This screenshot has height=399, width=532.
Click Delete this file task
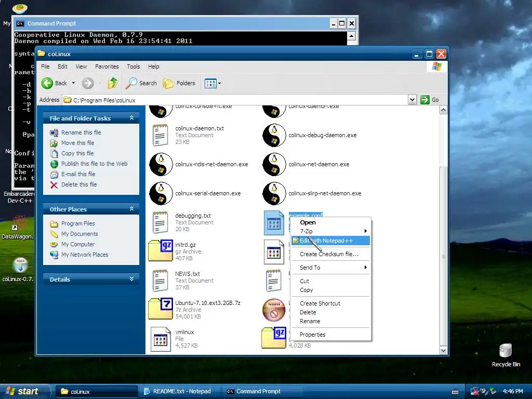click(x=79, y=184)
